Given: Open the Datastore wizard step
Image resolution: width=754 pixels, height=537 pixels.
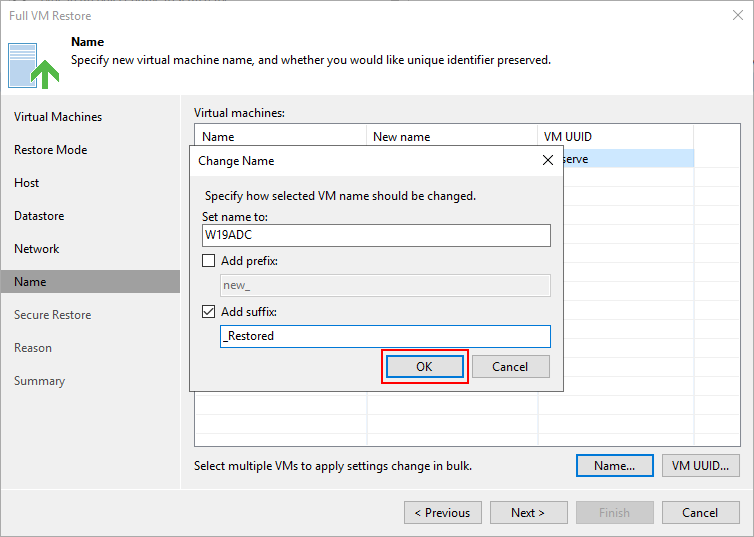Looking at the screenshot, I should [39, 216].
